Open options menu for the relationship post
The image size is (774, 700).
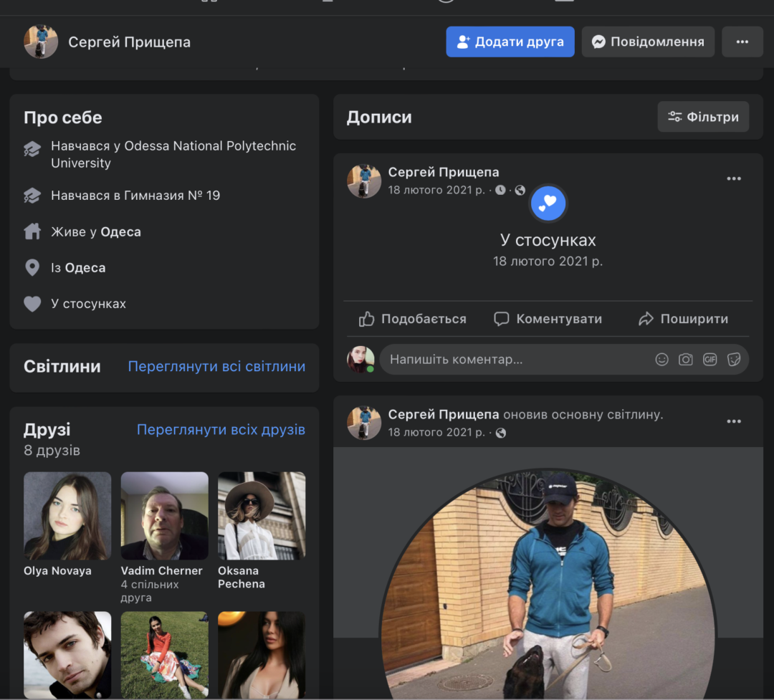(734, 178)
